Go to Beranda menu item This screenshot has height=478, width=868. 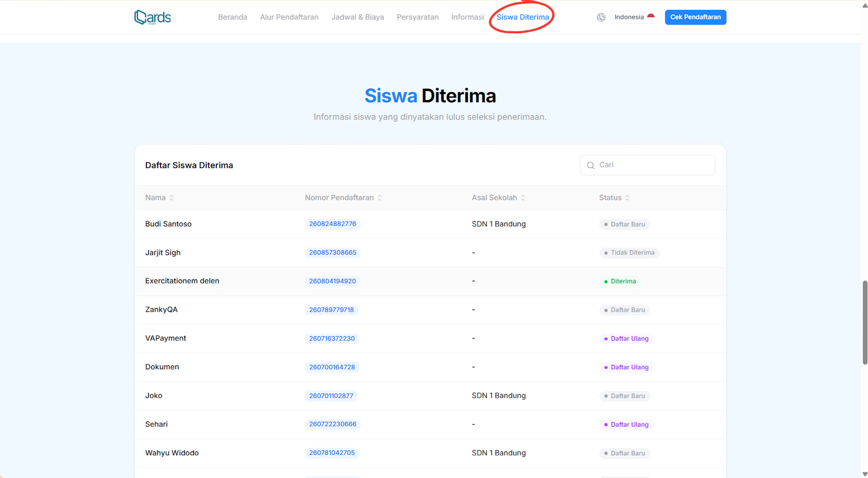(x=233, y=17)
